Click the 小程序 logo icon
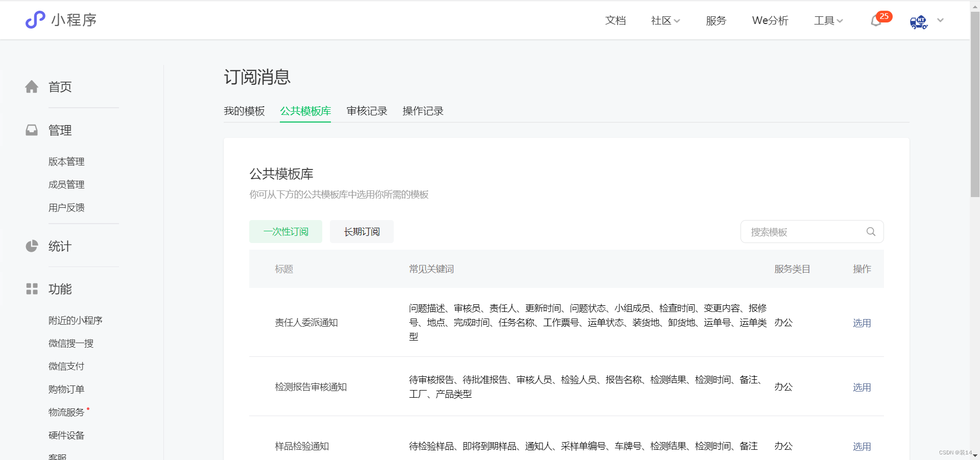 point(35,20)
